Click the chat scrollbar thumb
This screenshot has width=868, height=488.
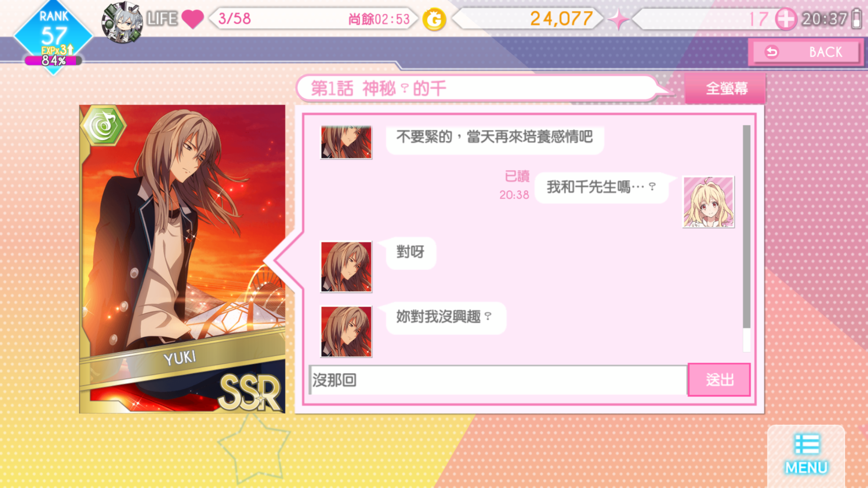pyautogui.click(x=746, y=226)
